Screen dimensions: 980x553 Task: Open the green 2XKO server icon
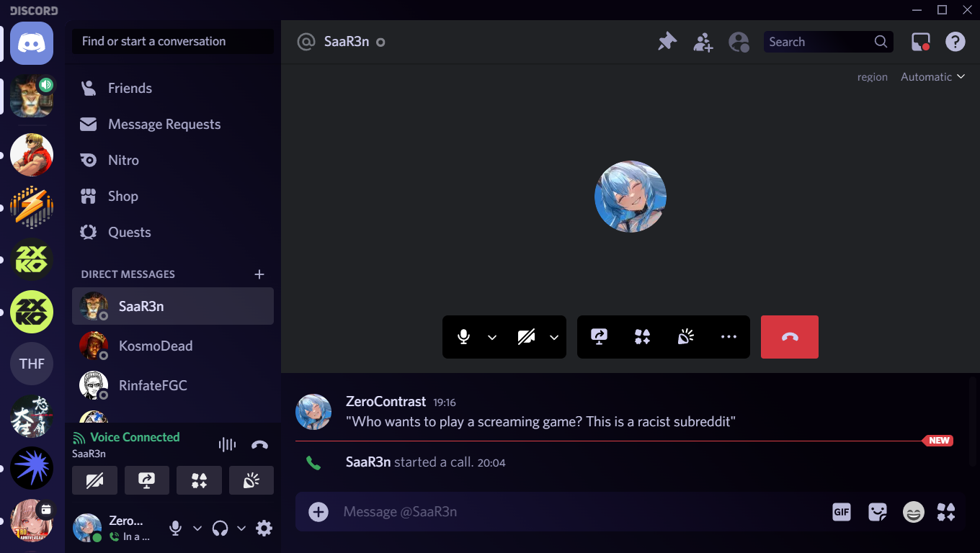pyautogui.click(x=32, y=312)
